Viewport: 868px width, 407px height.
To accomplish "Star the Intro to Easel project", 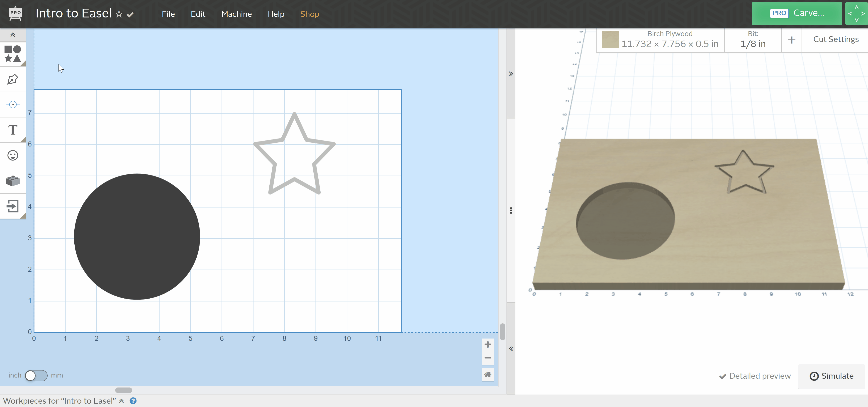I will [119, 14].
